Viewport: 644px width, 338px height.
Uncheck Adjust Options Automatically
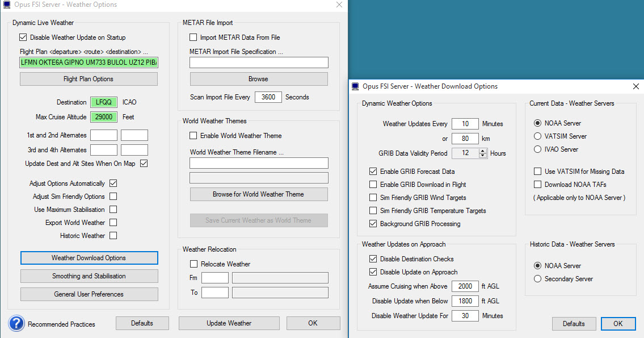113,183
